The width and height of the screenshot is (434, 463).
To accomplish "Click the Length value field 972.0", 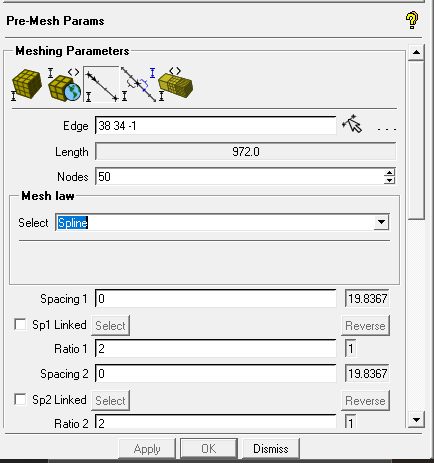I will click(246, 152).
